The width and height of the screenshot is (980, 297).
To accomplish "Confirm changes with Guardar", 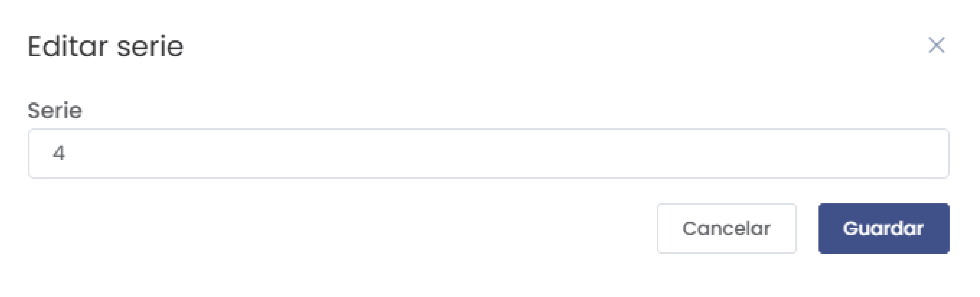I will pos(883,228).
